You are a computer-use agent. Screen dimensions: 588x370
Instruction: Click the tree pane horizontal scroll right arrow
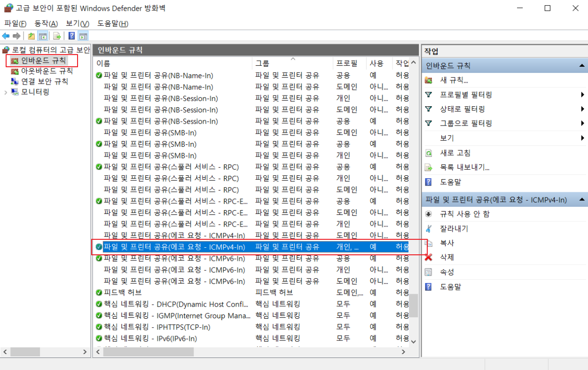85,351
